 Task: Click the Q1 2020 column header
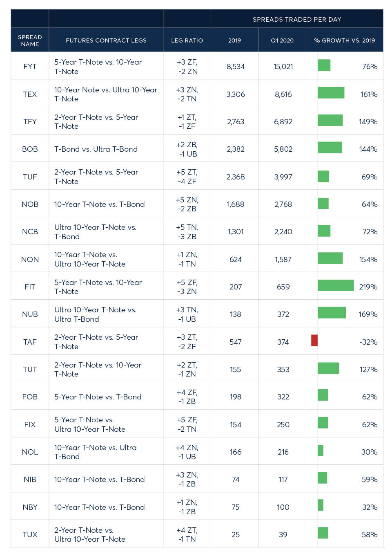282,40
